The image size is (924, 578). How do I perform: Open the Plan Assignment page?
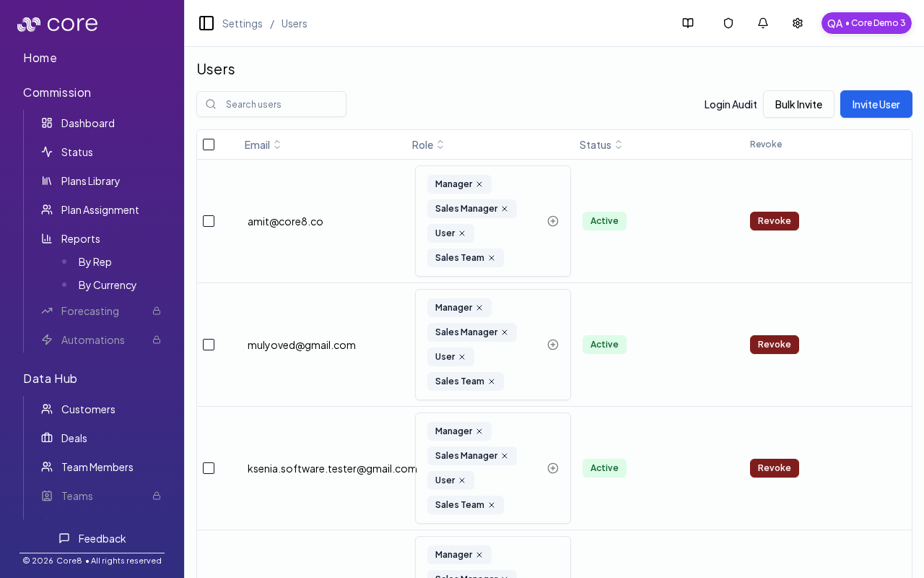100,210
